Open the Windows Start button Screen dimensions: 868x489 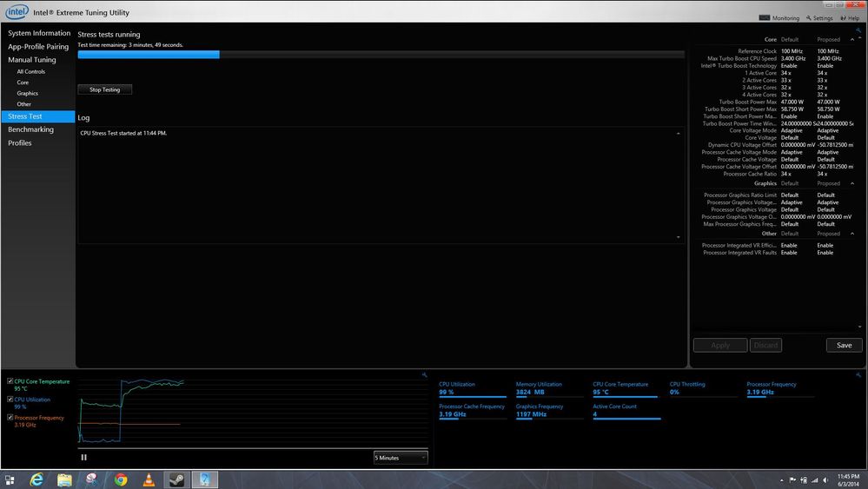point(10,479)
